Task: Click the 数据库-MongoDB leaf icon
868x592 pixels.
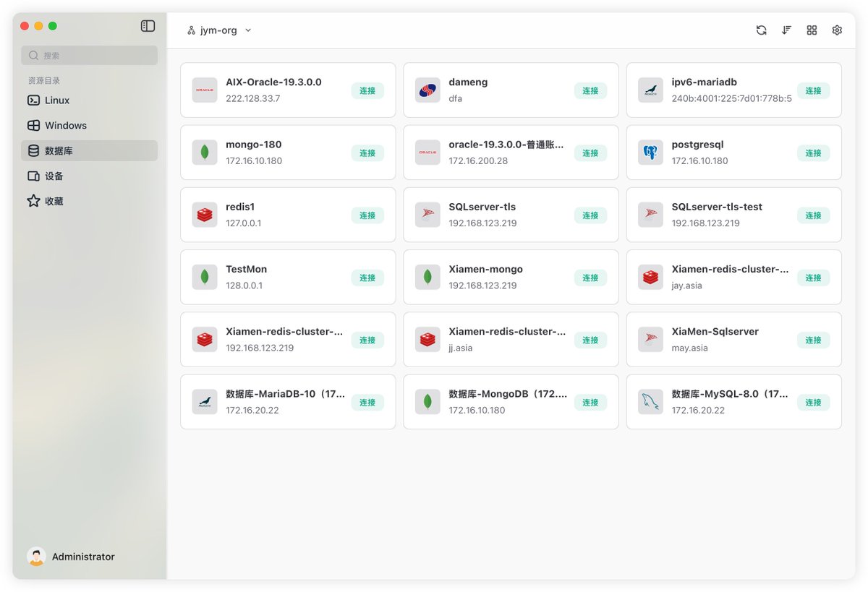Action: [427, 401]
